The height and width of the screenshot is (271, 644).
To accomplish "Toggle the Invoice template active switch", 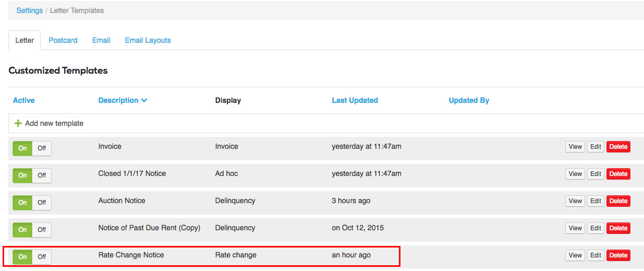I will coord(32,148).
